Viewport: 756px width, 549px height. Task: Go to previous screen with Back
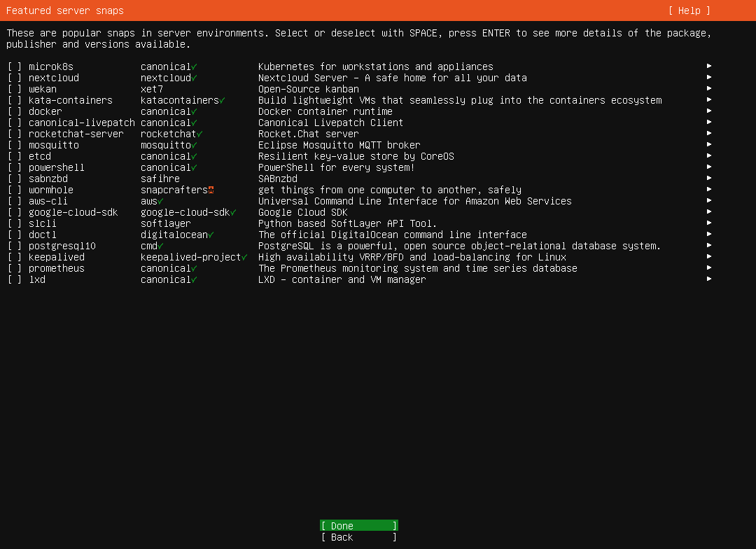pos(358,537)
